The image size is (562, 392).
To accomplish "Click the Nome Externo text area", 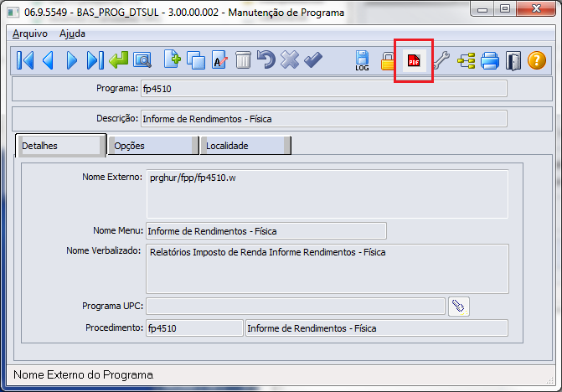I will (x=327, y=193).
